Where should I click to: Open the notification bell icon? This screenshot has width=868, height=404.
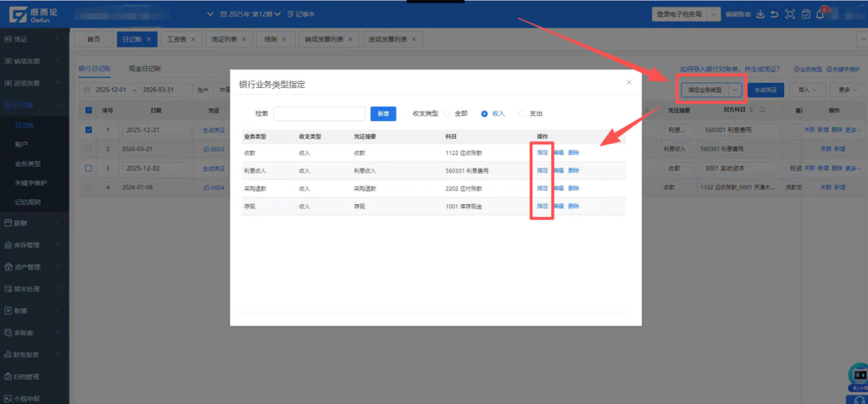(821, 14)
